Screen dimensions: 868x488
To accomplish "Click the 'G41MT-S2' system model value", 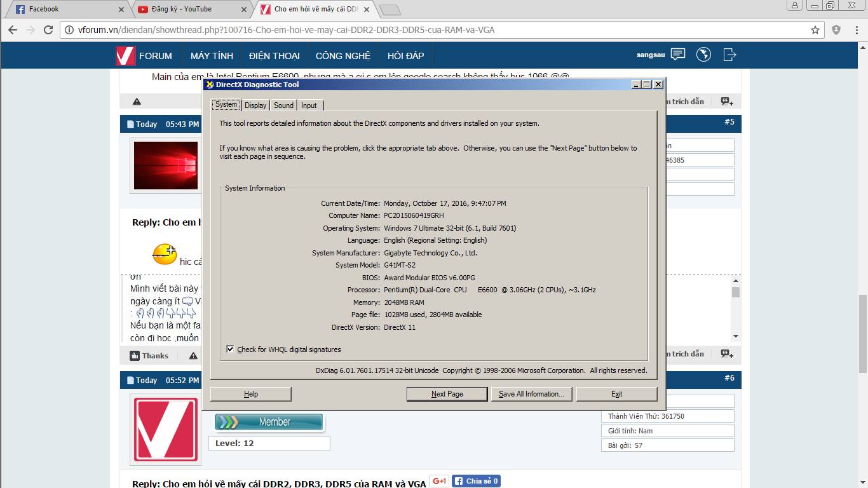I will pyautogui.click(x=399, y=265).
